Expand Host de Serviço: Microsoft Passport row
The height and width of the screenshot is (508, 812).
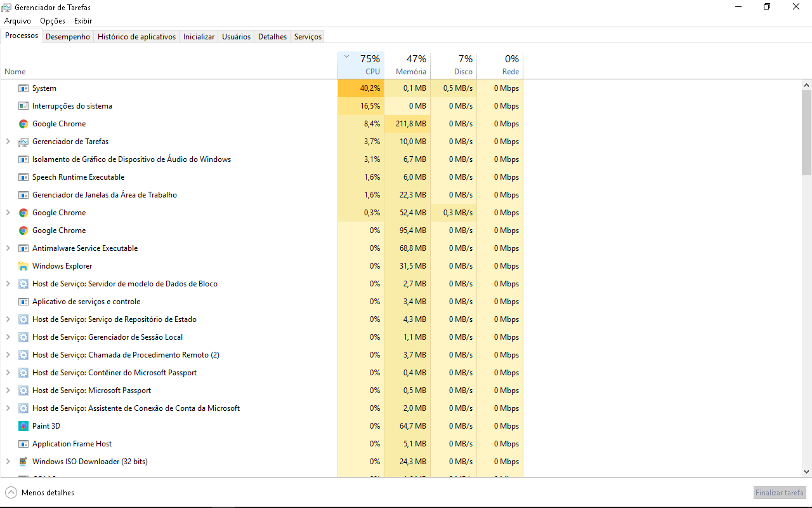pos(8,391)
